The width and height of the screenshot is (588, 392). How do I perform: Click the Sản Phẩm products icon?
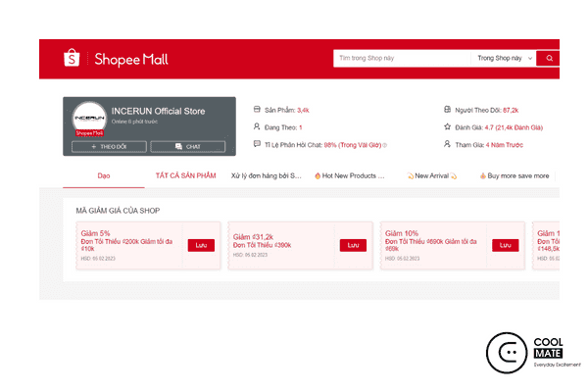257,110
